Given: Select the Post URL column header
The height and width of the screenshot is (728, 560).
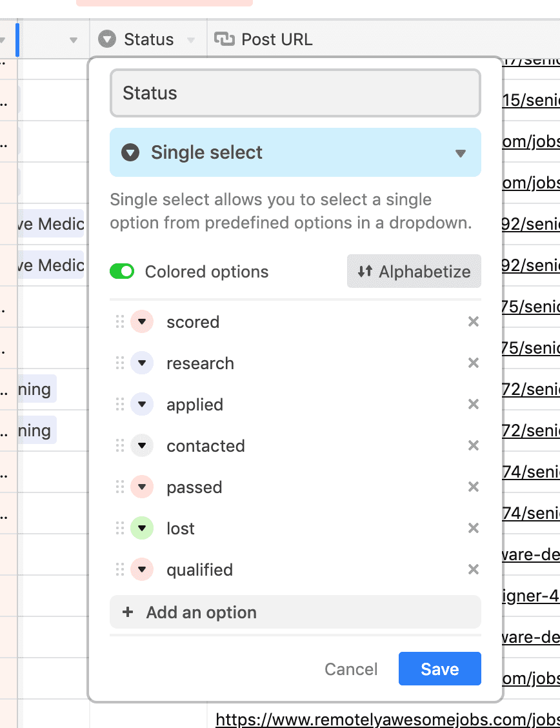Looking at the screenshot, I should pyautogui.click(x=383, y=39).
